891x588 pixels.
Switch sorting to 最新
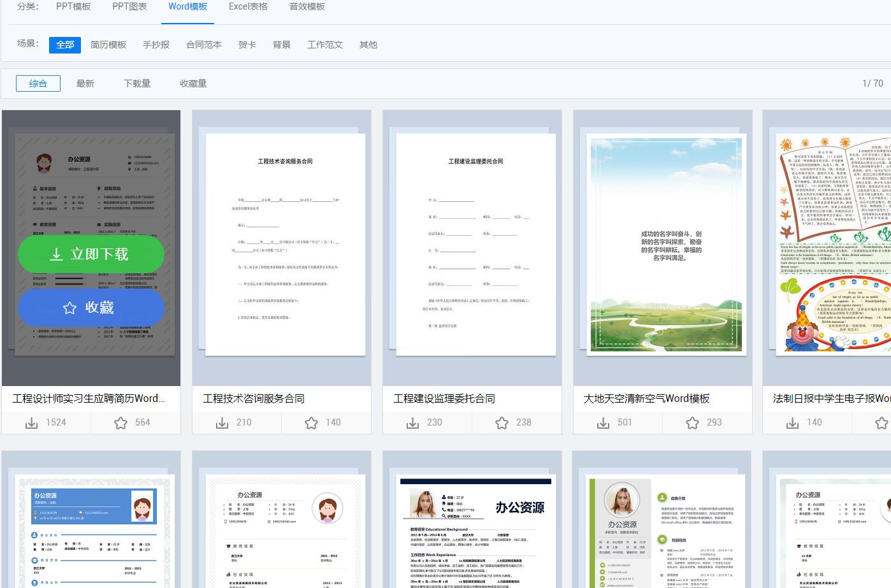click(x=85, y=83)
